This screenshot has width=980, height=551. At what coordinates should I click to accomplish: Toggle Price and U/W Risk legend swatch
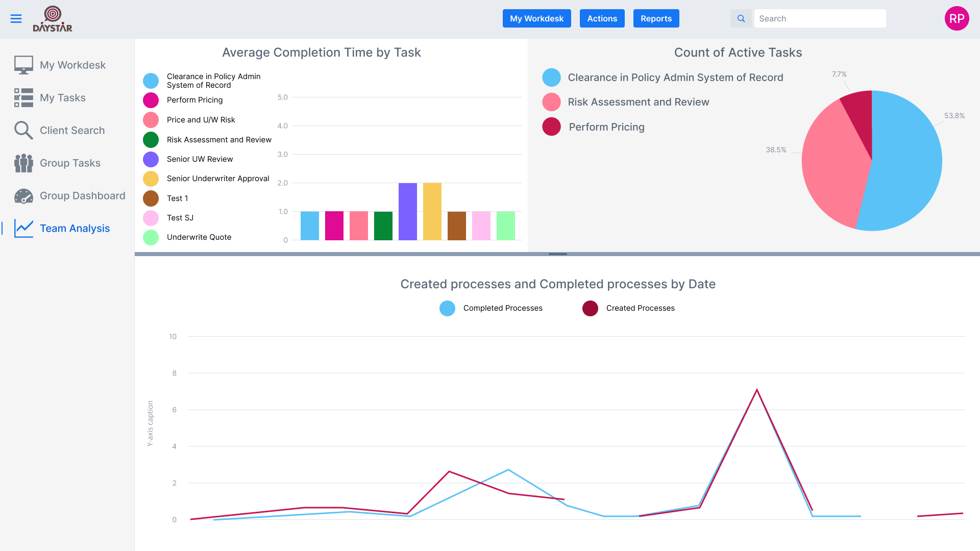pyautogui.click(x=151, y=120)
